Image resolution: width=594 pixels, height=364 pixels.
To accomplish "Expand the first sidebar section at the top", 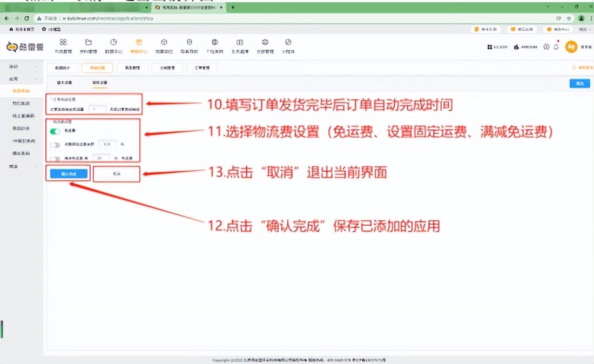I will tap(13, 67).
